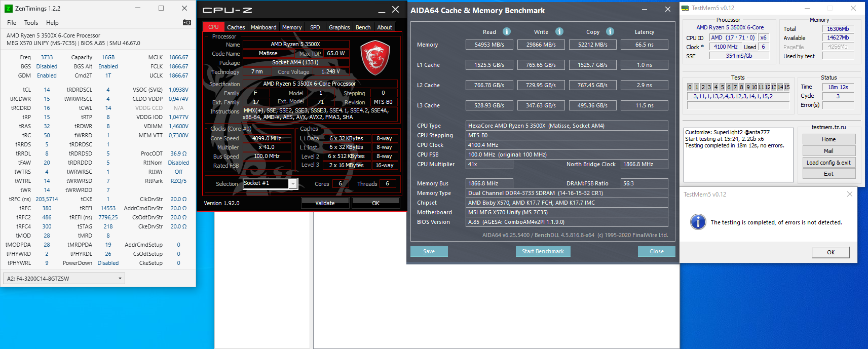Click the Motherboard MSI MEG X570 Unify field
Image resolution: width=868 pixels, height=349 pixels.
567,212
